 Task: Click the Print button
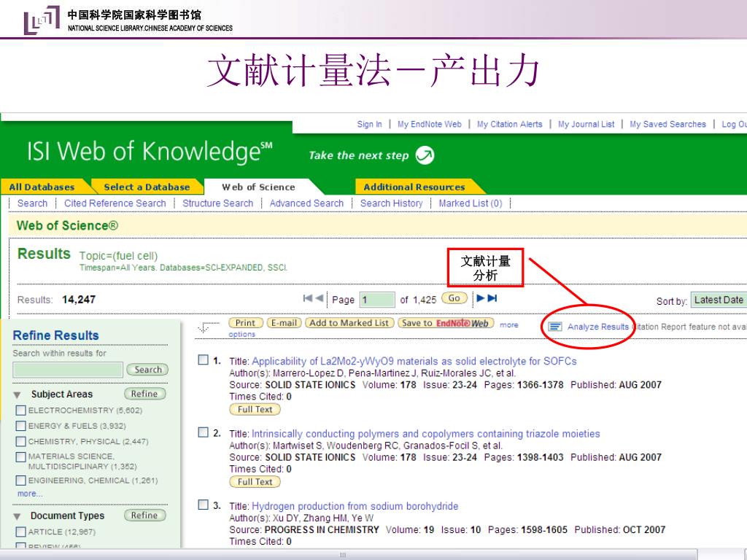246,323
